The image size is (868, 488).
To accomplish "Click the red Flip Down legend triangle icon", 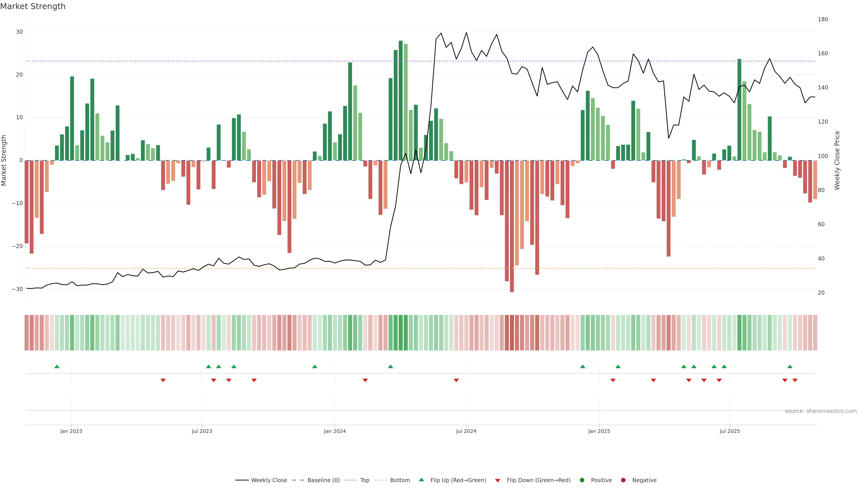I will coord(498,481).
